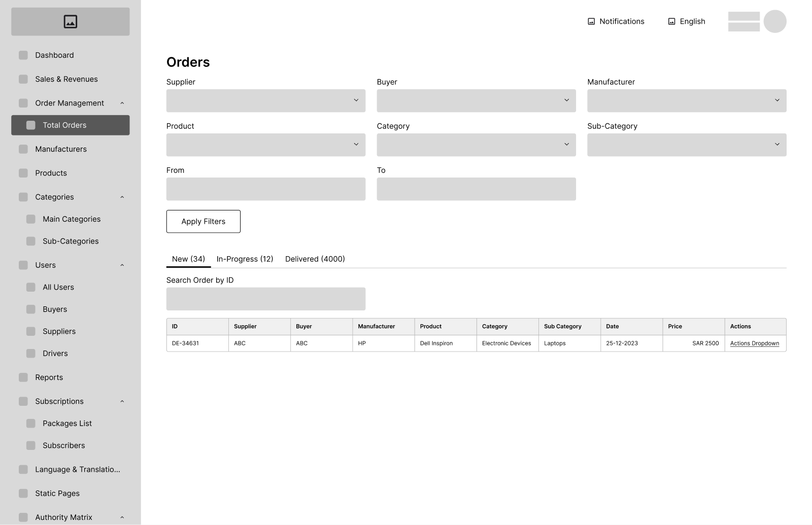
Task: Open Main Categories in the sidebar
Action: click(x=71, y=219)
